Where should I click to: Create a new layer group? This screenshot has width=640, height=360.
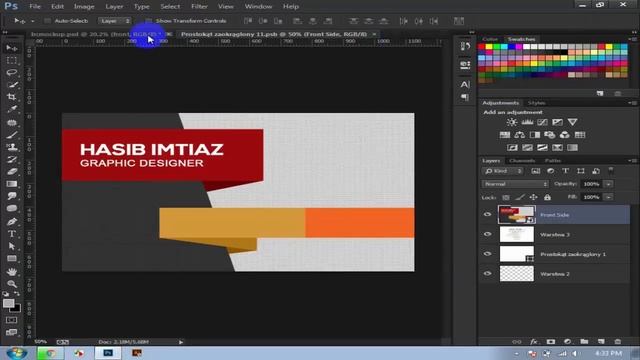584,342
